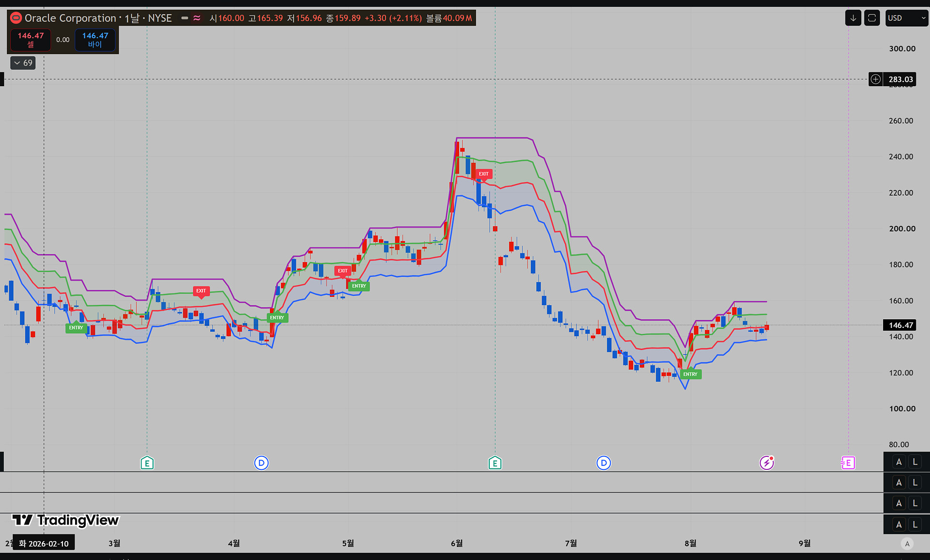Click the pink wavy lines icon in the legend
The width and height of the screenshot is (930, 560).
pyautogui.click(x=197, y=18)
